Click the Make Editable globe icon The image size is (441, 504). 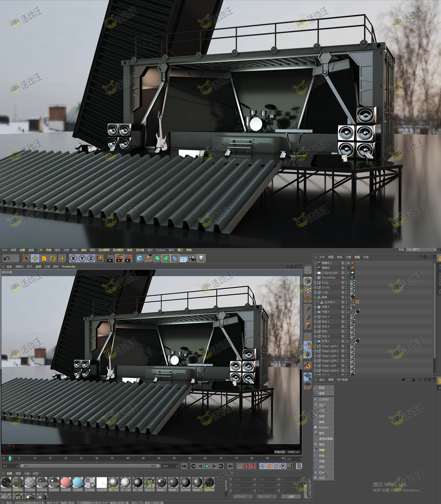pos(308,270)
